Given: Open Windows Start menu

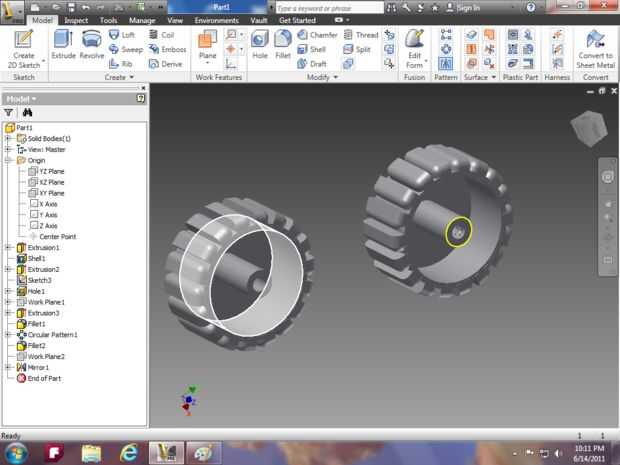Looking at the screenshot, I should coord(15,453).
